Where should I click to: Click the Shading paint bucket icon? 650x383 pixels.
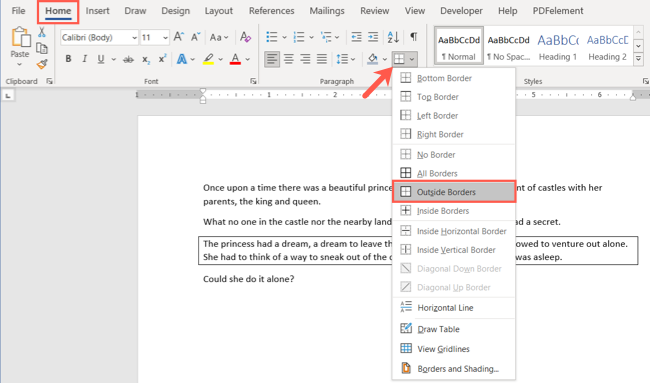(x=372, y=59)
